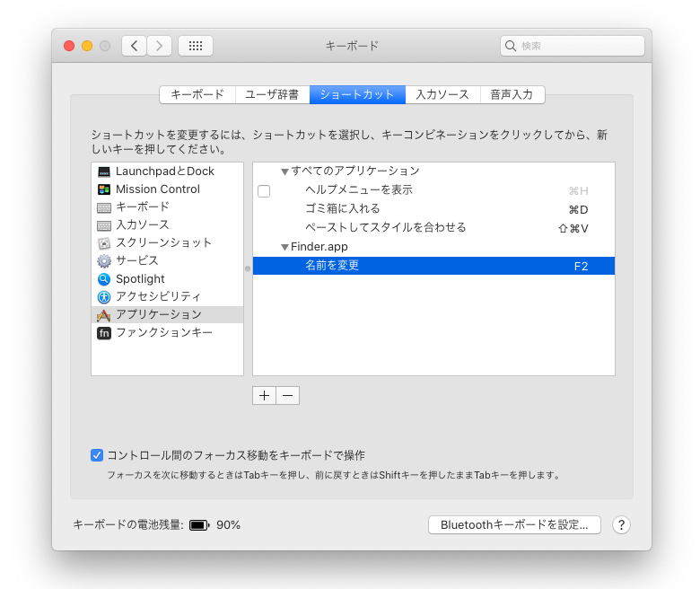Click the キーボード keyboard icon in sidebar
700x589 pixels.
104,207
